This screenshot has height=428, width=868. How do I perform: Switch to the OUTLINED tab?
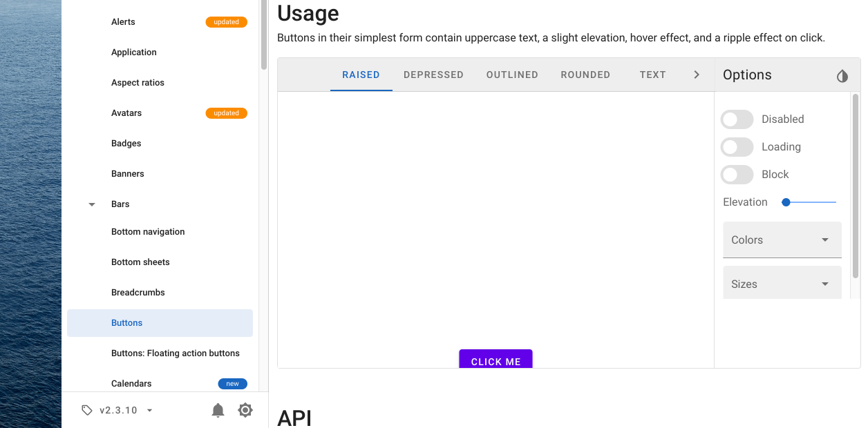coord(512,75)
